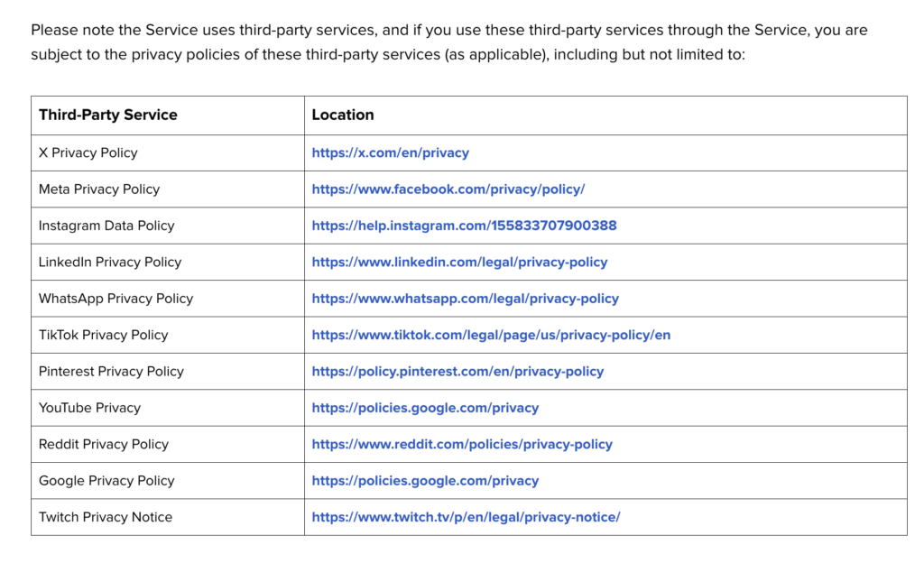This screenshot has height=563, width=924.
Task: Open the policy.pinterest.com link
Action: click(457, 372)
